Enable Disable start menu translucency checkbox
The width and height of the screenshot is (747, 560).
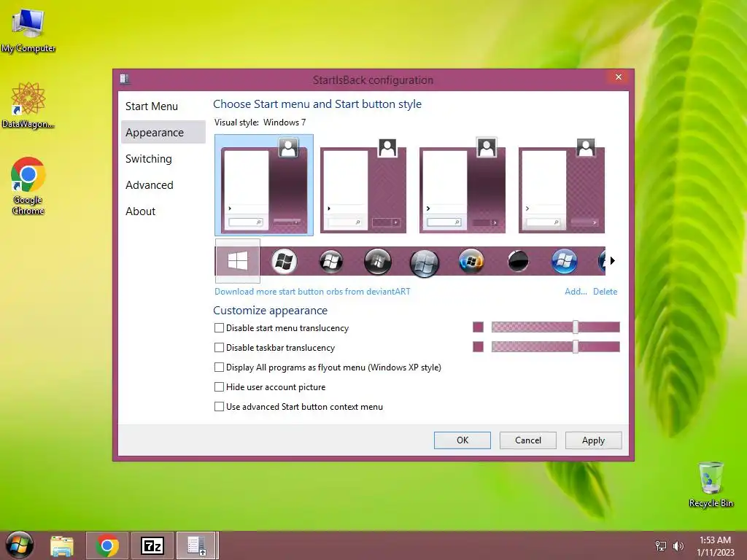pos(219,327)
